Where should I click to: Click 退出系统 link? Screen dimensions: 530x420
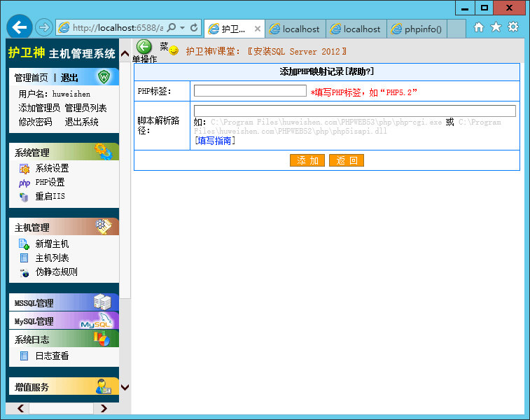81,122
